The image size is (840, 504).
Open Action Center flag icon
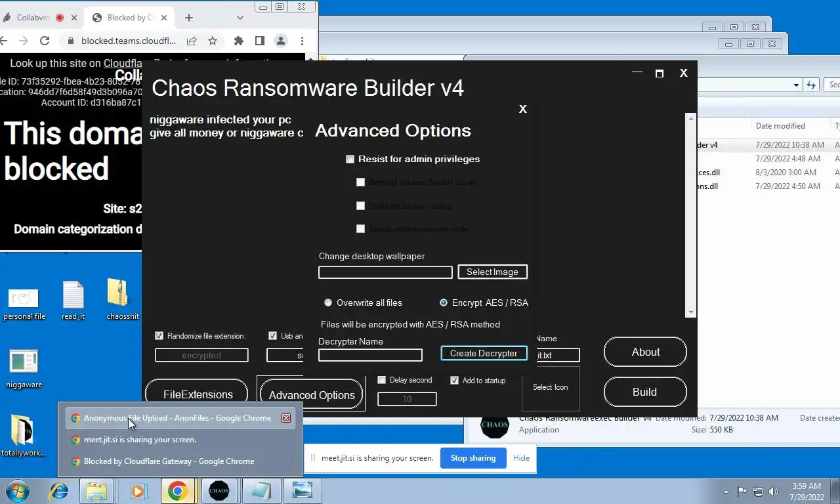point(742,491)
